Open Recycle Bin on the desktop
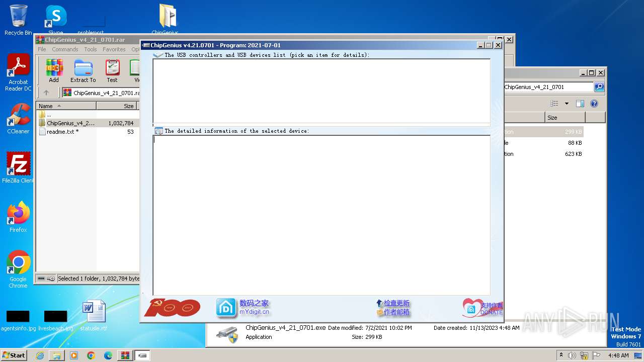 (18, 20)
